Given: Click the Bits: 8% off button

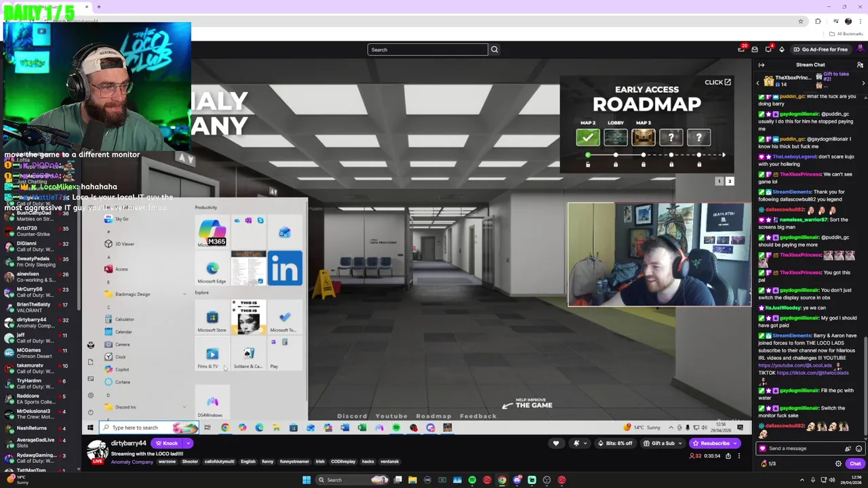Looking at the screenshot, I should (615, 443).
